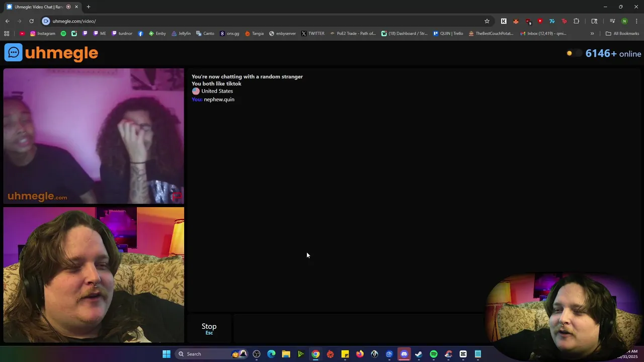This screenshot has width=644, height=362.
Task: Click the site info icon in address bar
Action: pos(46,21)
